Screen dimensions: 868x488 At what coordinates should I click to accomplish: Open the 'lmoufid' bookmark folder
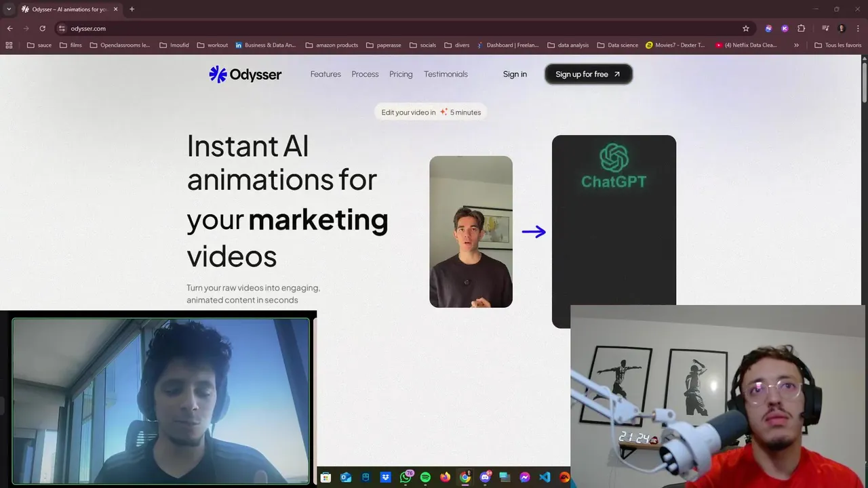(174, 45)
